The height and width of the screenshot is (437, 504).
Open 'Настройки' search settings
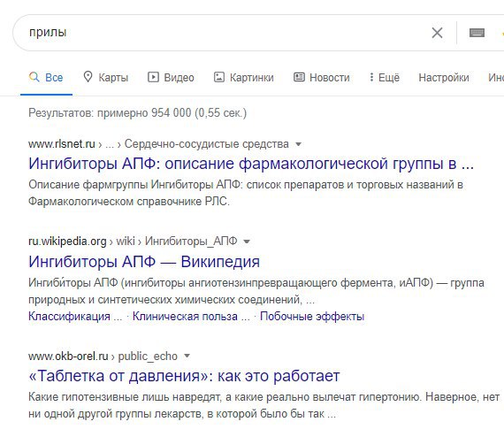point(444,78)
